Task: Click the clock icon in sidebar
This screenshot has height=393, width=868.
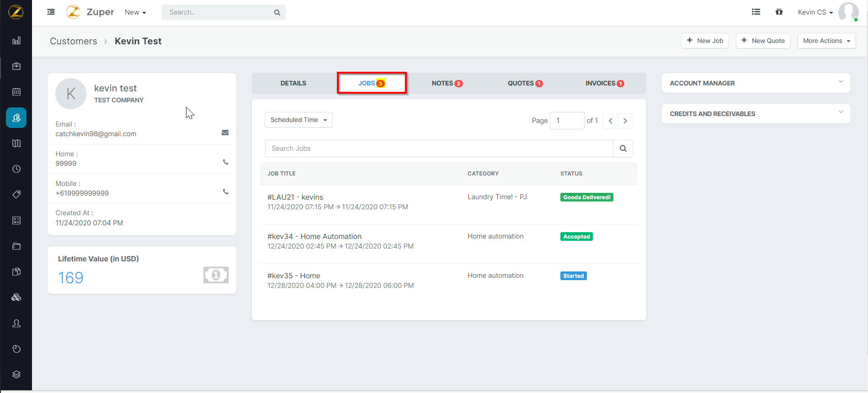Action: pyautogui.click(x=16, y=169)
